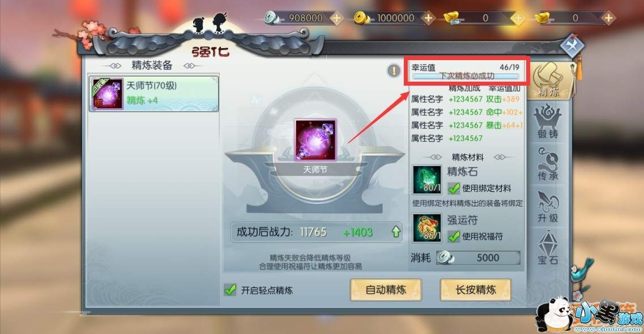The height and width of the screenshot is (334, 644).
Task: Click the 天师节 item on the pedestal
Action: point(315,140)
